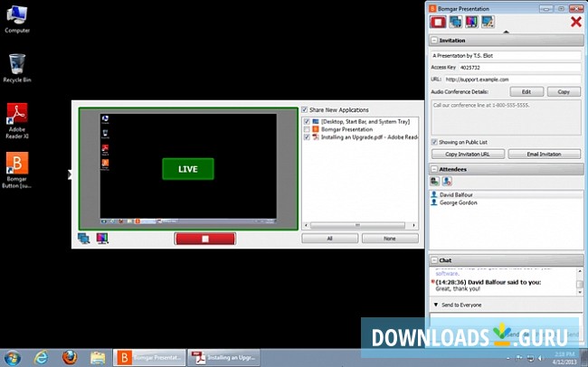Switch to Bomgar Presentation taskbar button
This screenshot has width=588, height=367.
tap(149, 358)
